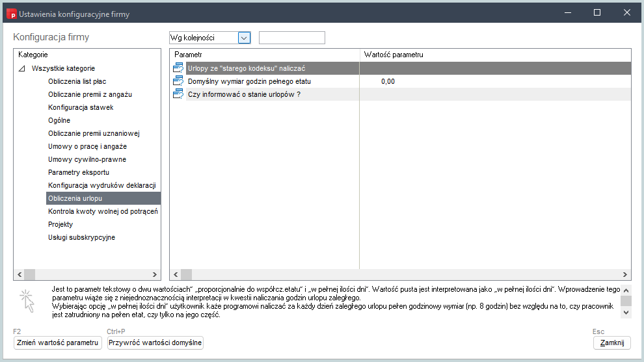Viewport: 644px width, 362px height.
Task: Select the Ogólne category
Action: click(x=59, y=120)
